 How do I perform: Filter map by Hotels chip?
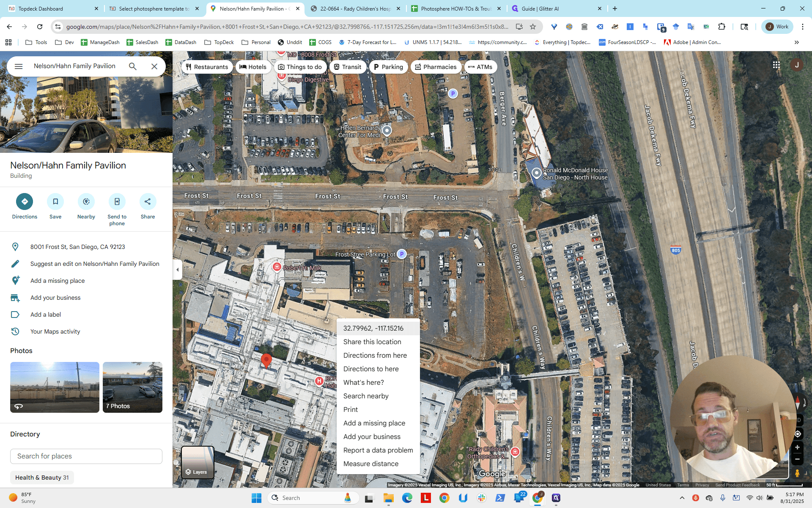tap(253, 67)
